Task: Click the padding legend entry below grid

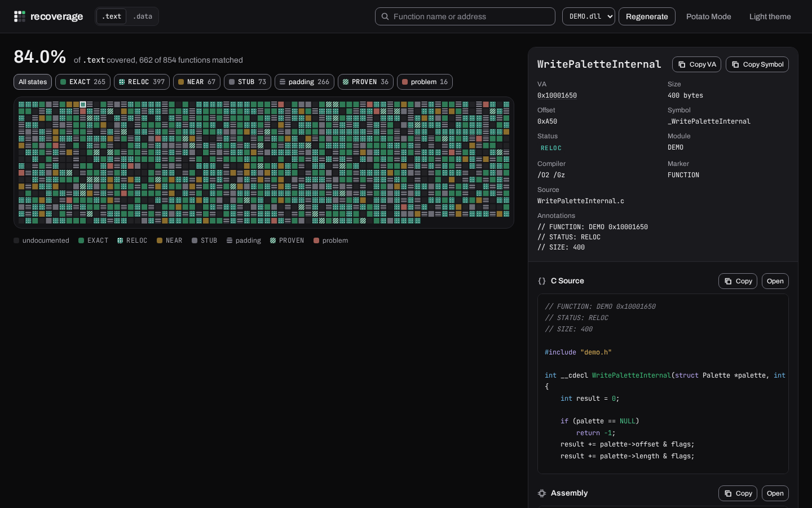Action: 244,240
